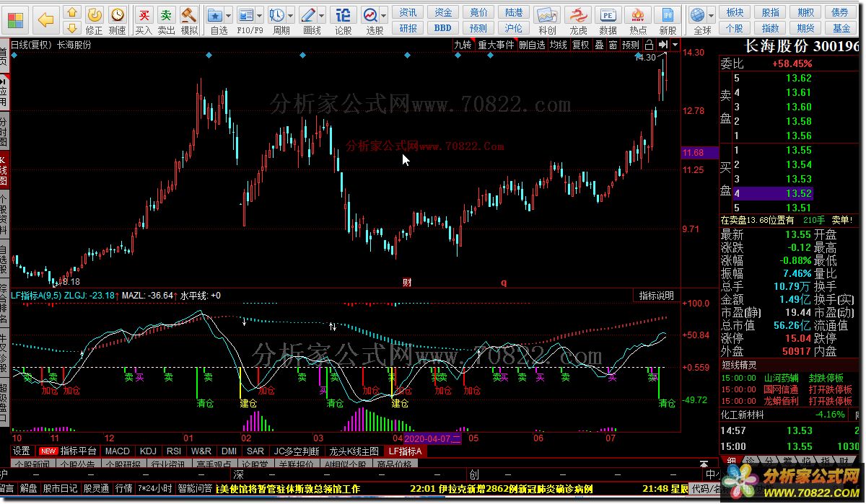This screenshot has width=866, height=504.
Task: Go back with the yellow left arrow
Action: pyautogui.click(x=46, y=19)
